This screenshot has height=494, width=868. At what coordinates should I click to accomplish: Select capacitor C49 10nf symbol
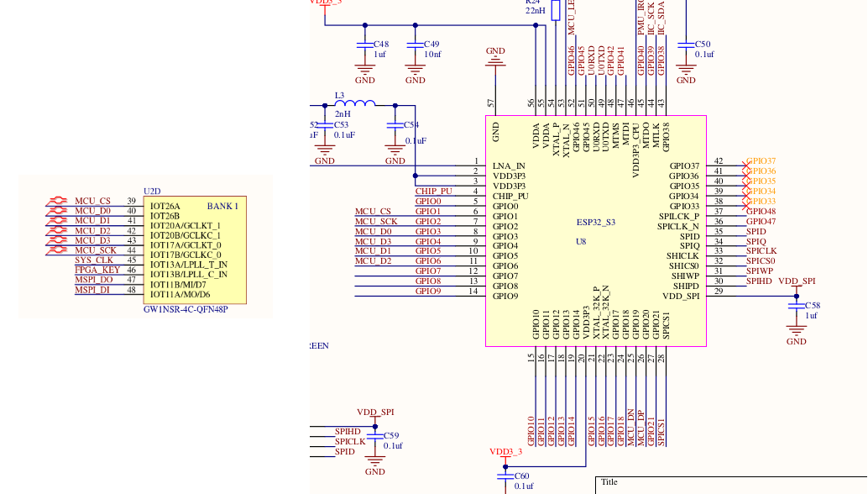coord(416,45)
